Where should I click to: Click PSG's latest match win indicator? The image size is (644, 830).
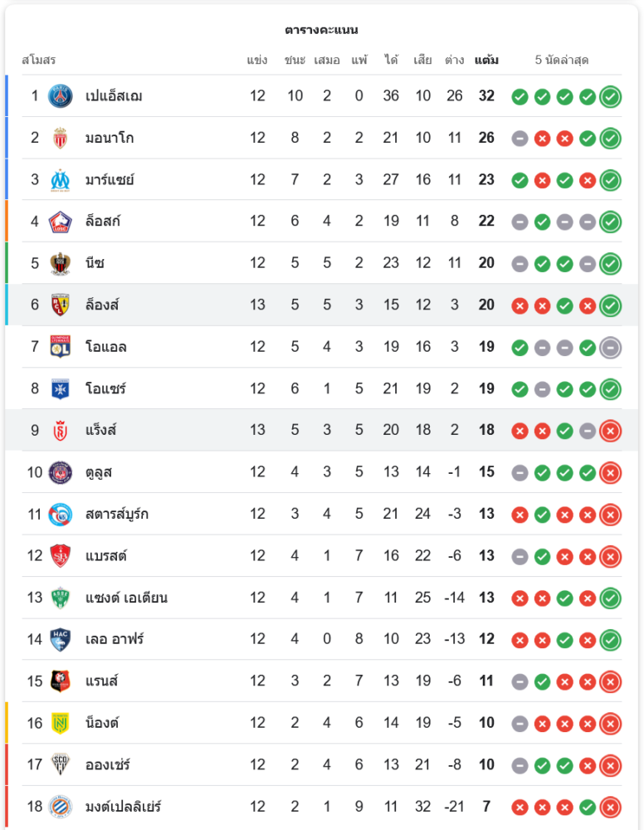coord(610,96)
